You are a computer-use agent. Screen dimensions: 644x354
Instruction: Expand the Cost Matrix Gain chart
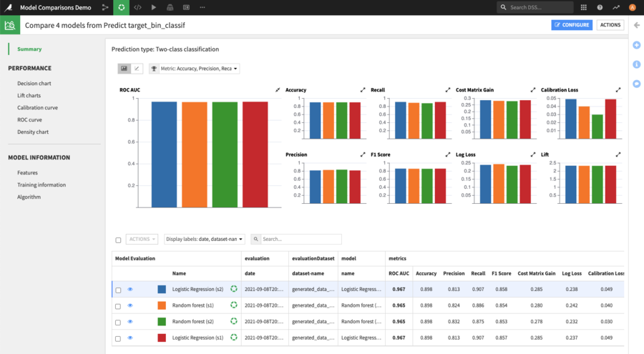point(532,89)
